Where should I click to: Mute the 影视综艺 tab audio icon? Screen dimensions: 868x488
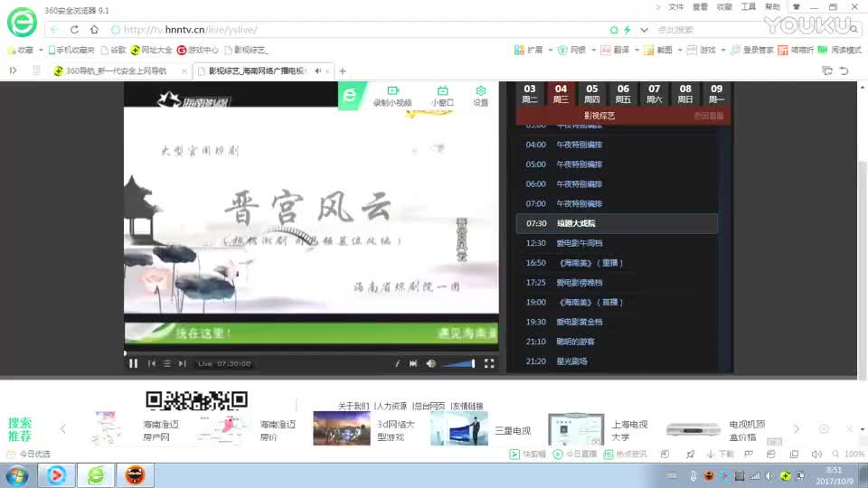pyautogui.click(x=317, y=70)
